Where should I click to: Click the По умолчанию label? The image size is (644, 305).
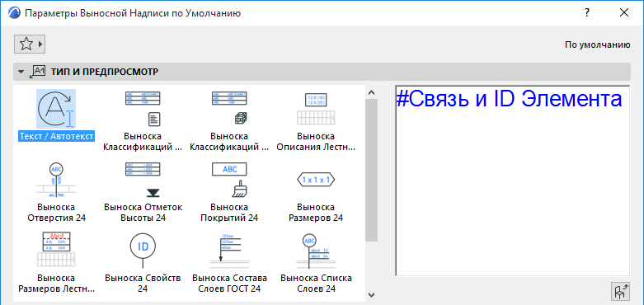tap(598, 45)
